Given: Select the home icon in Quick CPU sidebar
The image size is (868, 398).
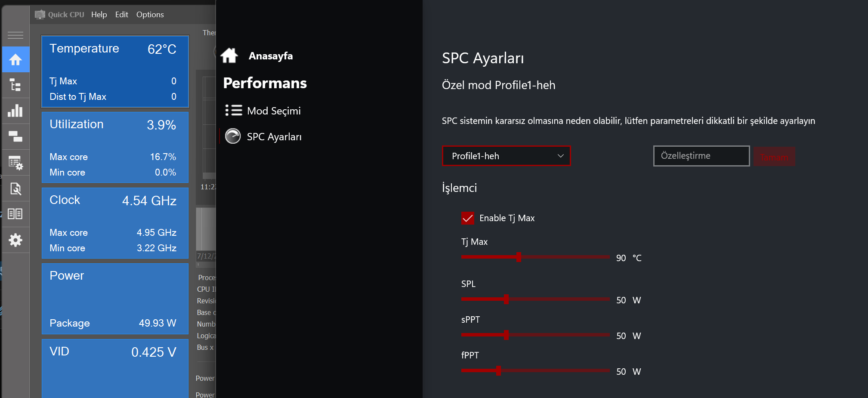Looking at the screenshot, I should coord(15,59).
